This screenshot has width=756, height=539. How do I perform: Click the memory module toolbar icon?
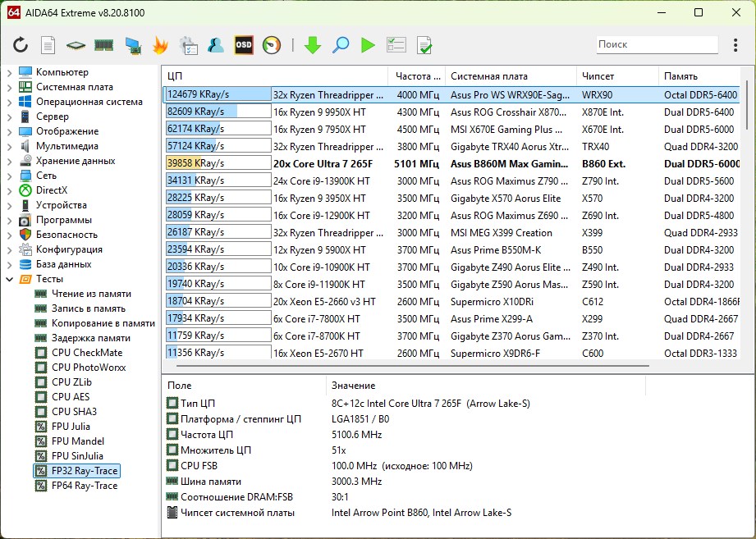[x=104, y=45]
